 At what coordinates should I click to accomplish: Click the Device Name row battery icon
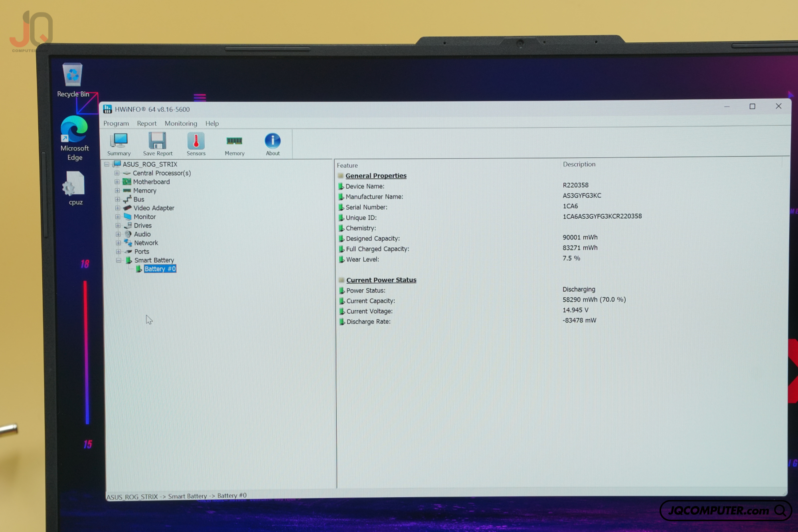point(341,186)
